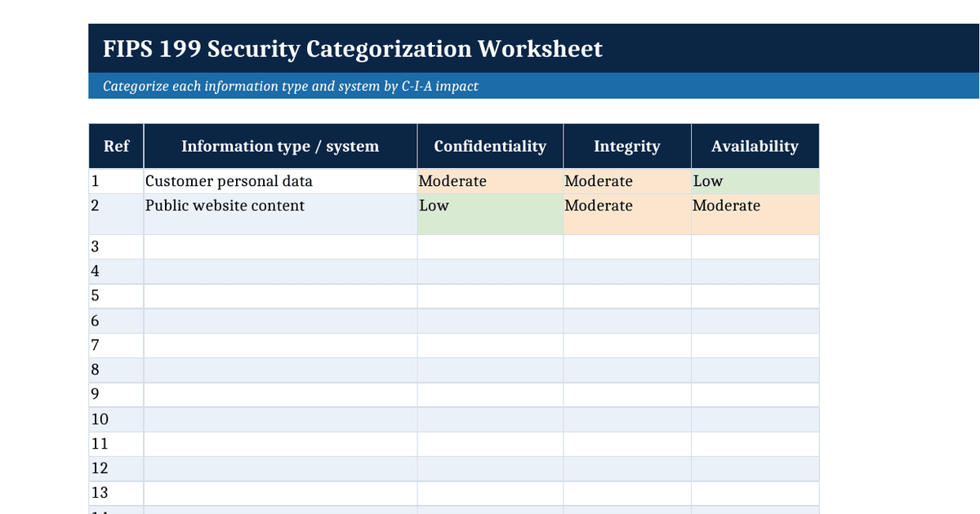Select the 'Public website content' cell
The height and width of the screenshot is (514, 980).
coord(280,214)
